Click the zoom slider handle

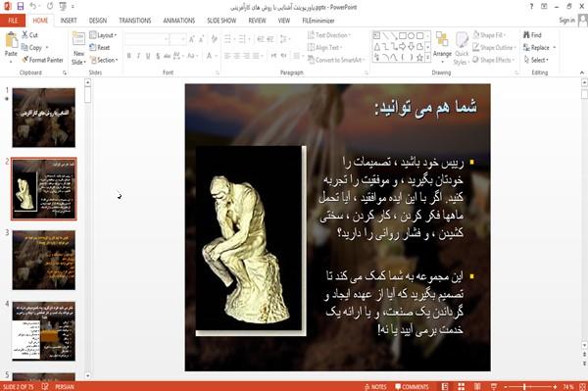pyautogui.click(x=524, y=386)
